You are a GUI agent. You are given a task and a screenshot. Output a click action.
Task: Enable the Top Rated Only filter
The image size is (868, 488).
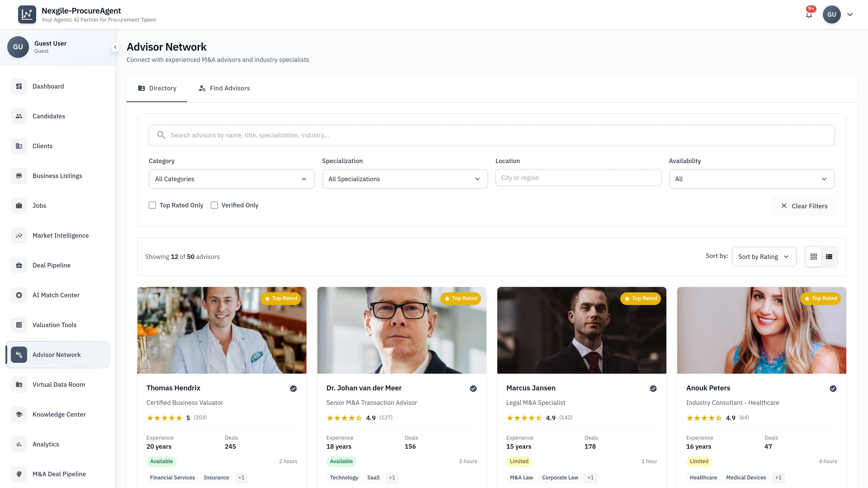point(152,205)
